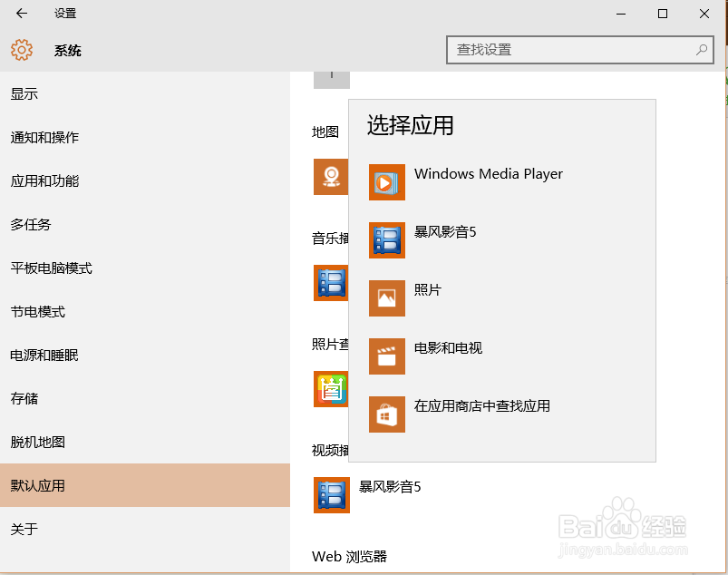
Task: Click the 地图 section label
Action: click(x=325, y=132)
